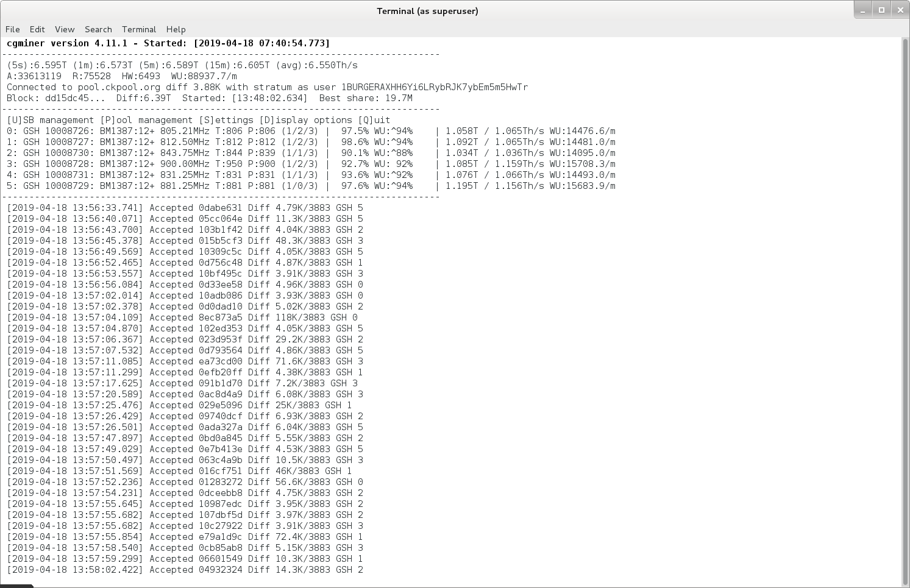Click log line 'Diff 46K/3883 GSH 1'
Screen dimensions: 910x588
179,471
